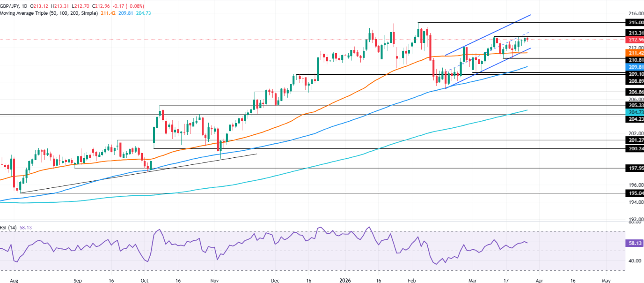Screen dimensions: 644x283
Task: Click the blue 209.81 price axis tag
Action: pyautogui.click(x=634, y=67)
